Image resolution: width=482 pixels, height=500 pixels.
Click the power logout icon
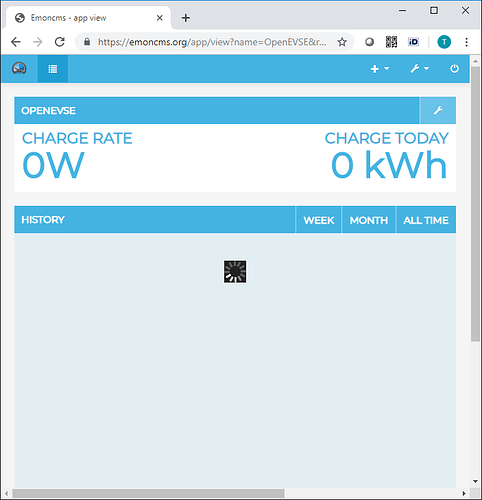(454, 69)
